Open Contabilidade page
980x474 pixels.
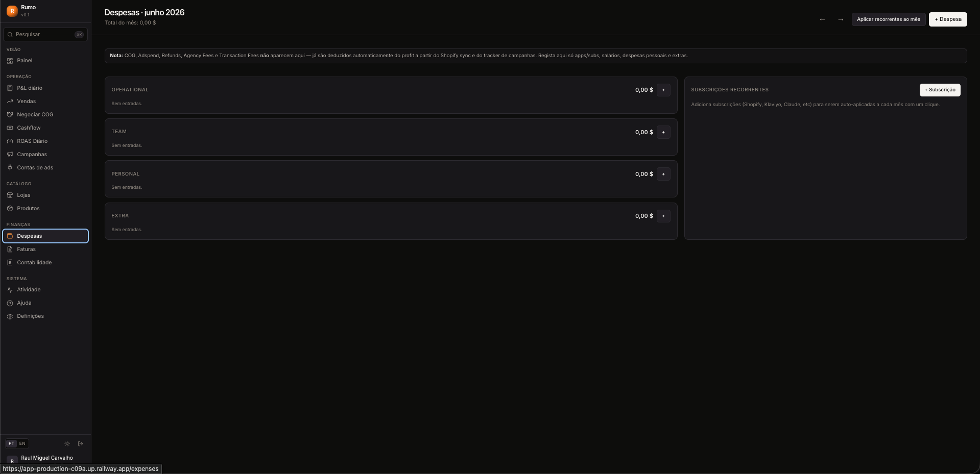[x=45, y=263]
